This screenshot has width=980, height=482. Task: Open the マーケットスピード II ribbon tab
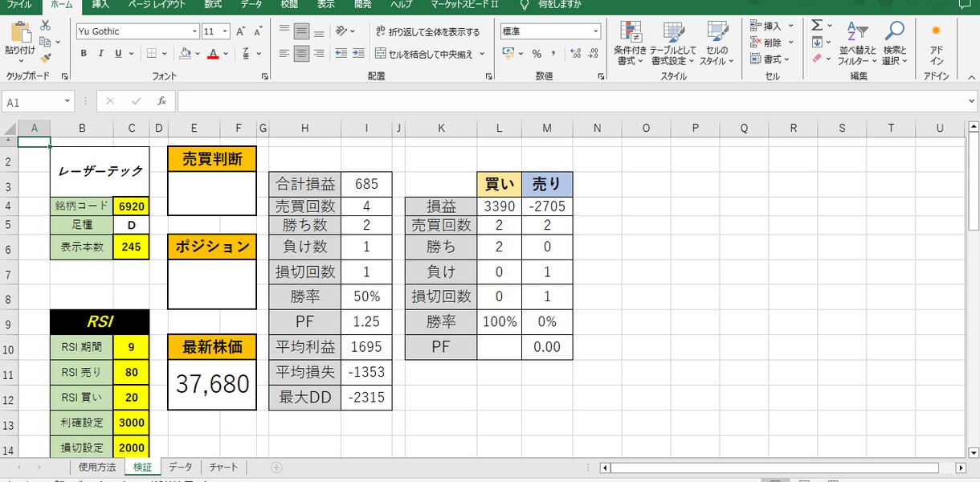464,5
